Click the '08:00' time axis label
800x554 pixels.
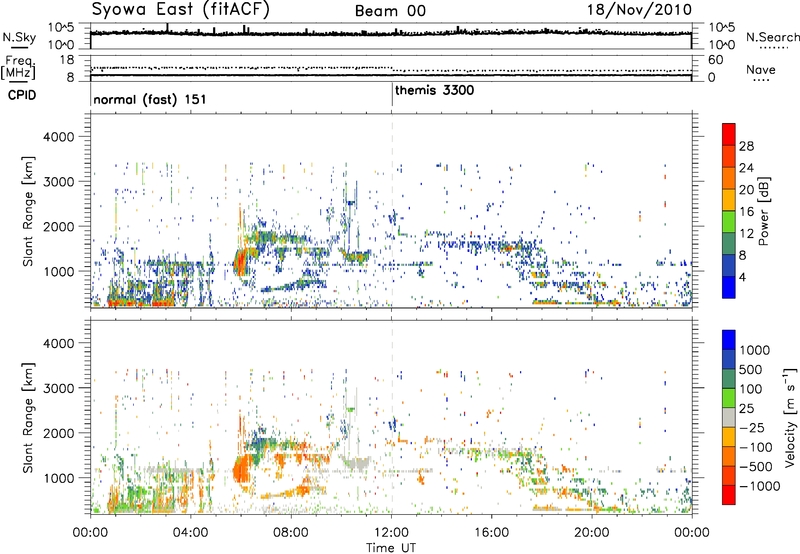coord(291,533)
